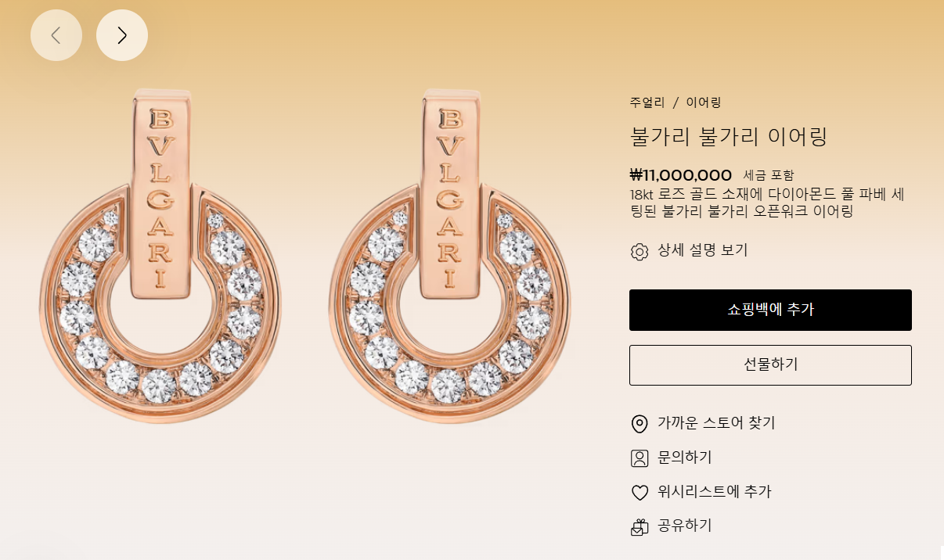Go to the next product image arrow
Viewport: 944px width, 560px height.
122,35
